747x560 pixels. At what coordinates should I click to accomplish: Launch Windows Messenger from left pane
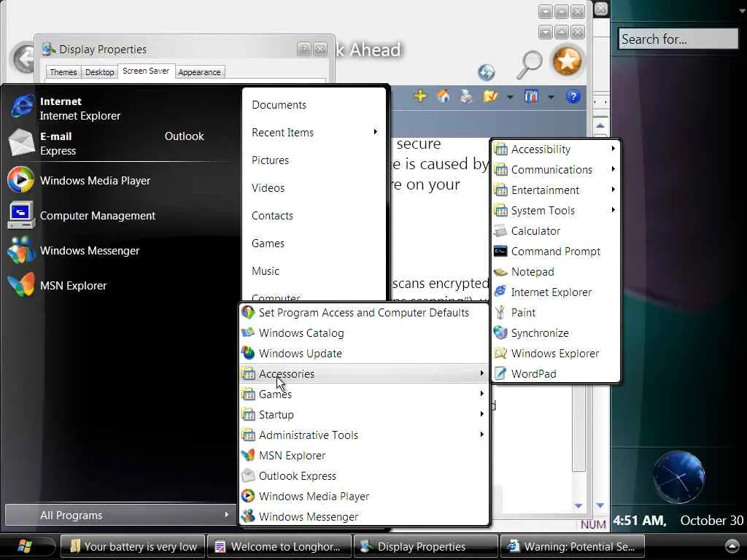coord(119,251)
